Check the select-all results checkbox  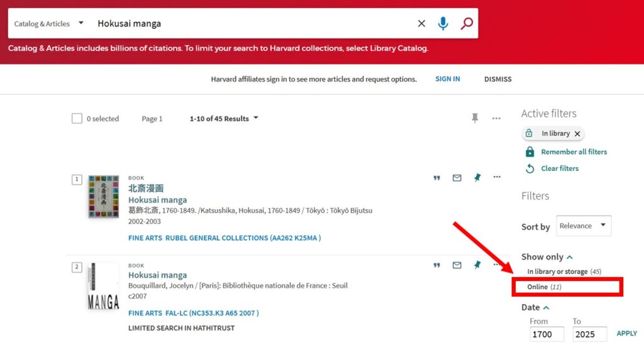tap(77, 119)
